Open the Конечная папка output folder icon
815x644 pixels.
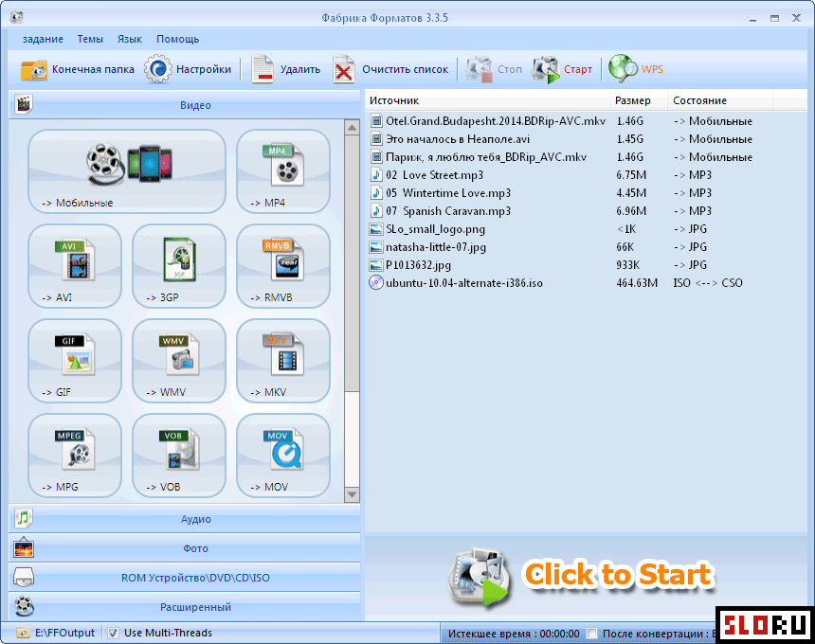tap(34, 69)
